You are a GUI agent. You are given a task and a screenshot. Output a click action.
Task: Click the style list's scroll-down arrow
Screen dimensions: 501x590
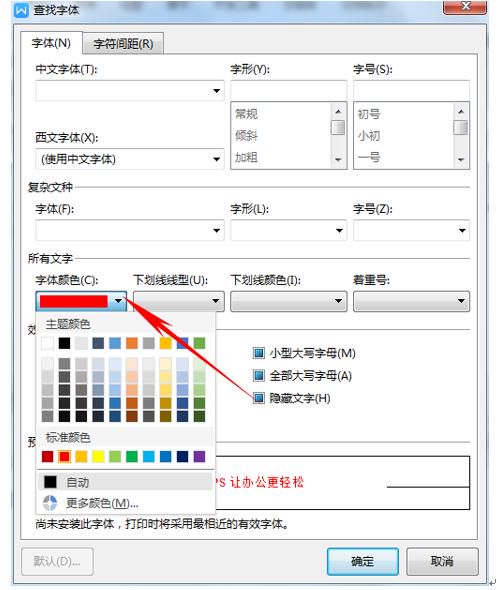click(x=338, y=160)
